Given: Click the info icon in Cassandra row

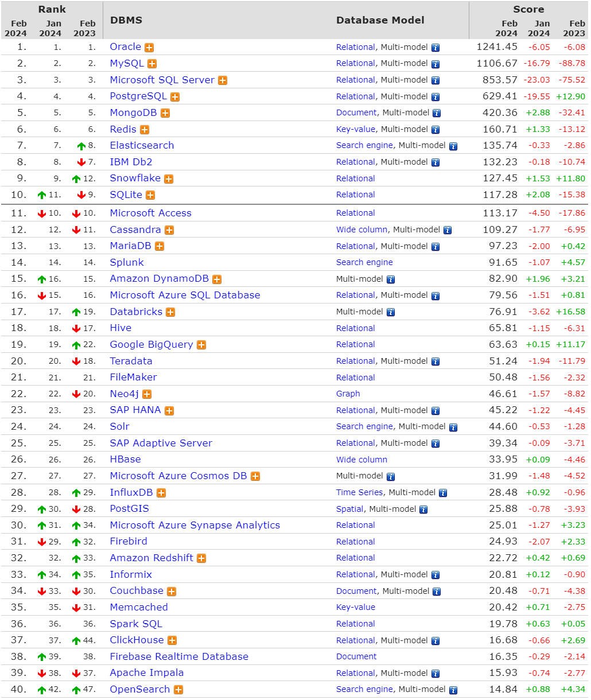Looking at the screenshot, I should (448, 230).
